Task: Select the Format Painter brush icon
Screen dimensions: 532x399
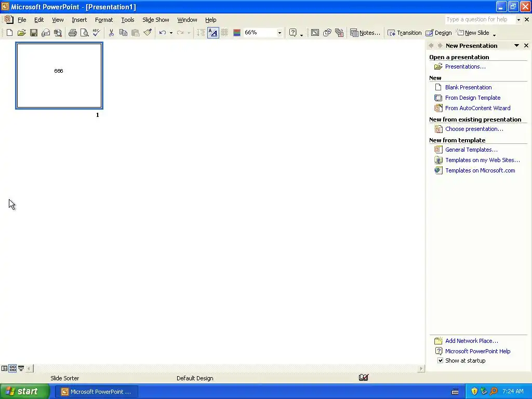Action: click(x=148, y=33)
